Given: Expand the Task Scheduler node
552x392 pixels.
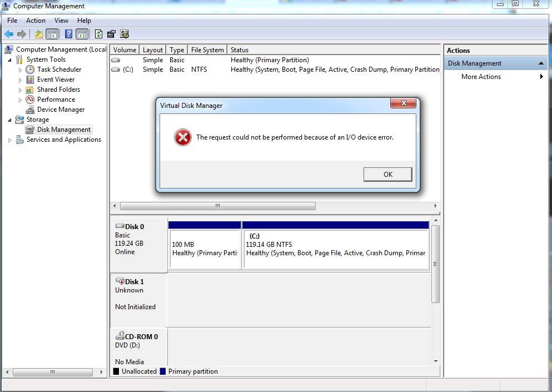Looking at the screenshot, I should (20, 70).
